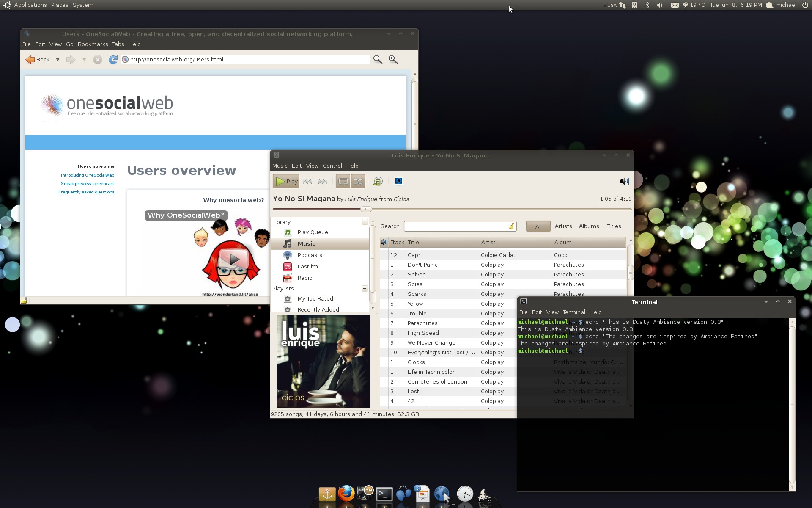Reload the page in the browser
812x508 pixels.
(x=113, y=60)
